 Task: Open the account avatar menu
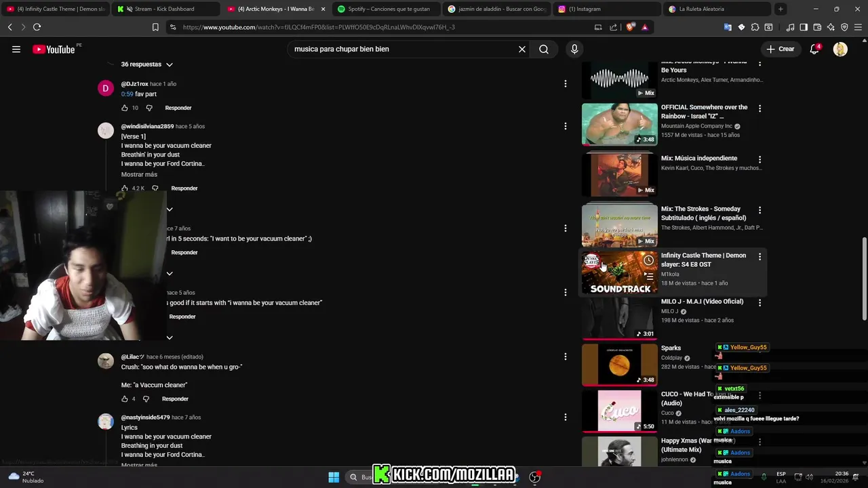pos(840,49)
